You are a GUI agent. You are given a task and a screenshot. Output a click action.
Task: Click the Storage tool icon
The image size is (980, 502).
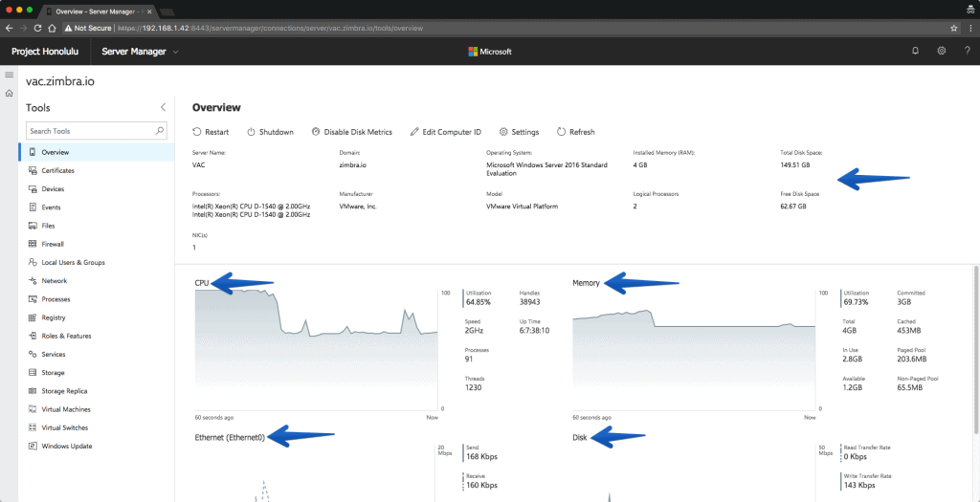(x=32, y=373)
